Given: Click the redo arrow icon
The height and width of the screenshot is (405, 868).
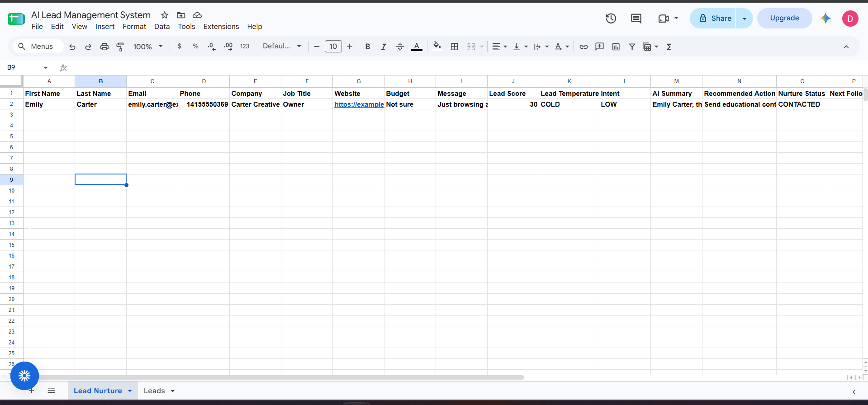Looking at the screenshot, I should [88, 47].
